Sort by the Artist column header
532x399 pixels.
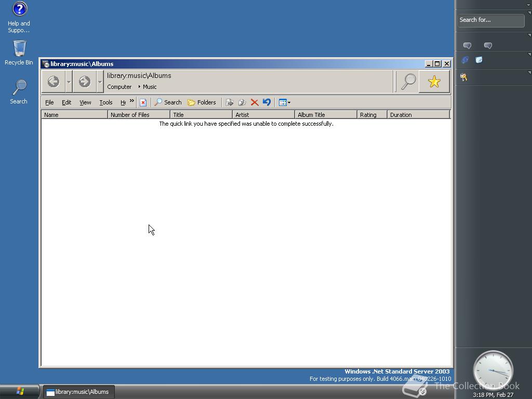tap(263, 115)
